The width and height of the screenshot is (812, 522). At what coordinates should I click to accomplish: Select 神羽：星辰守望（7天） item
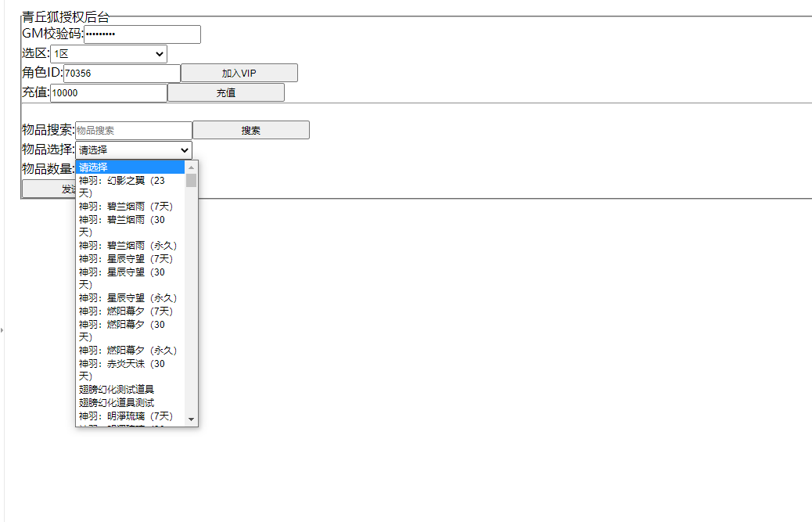(x=130, y=259)
